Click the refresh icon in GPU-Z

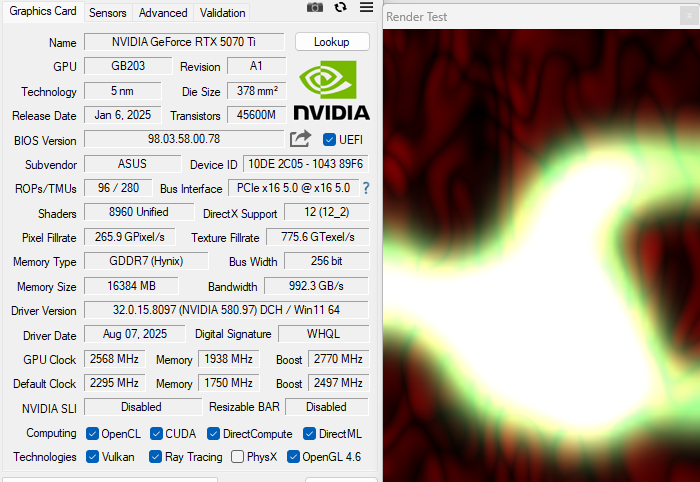pyautogui.click(x=341, y=7)
